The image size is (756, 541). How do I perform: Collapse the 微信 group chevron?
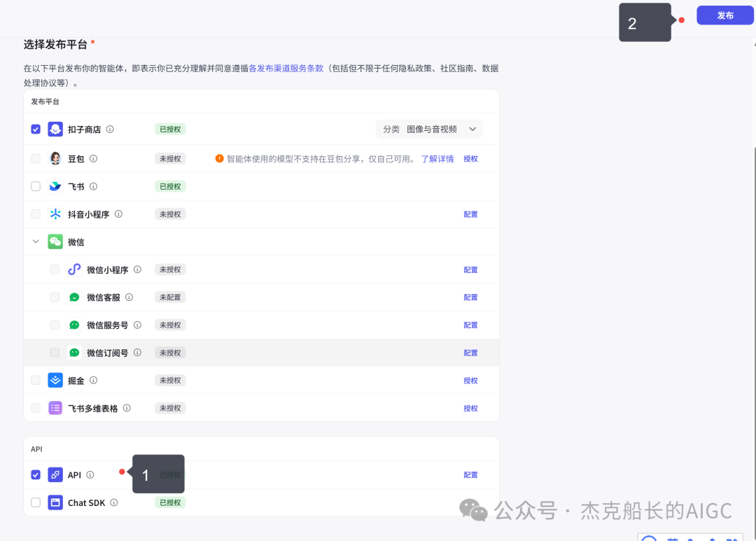tap(36, 241)
